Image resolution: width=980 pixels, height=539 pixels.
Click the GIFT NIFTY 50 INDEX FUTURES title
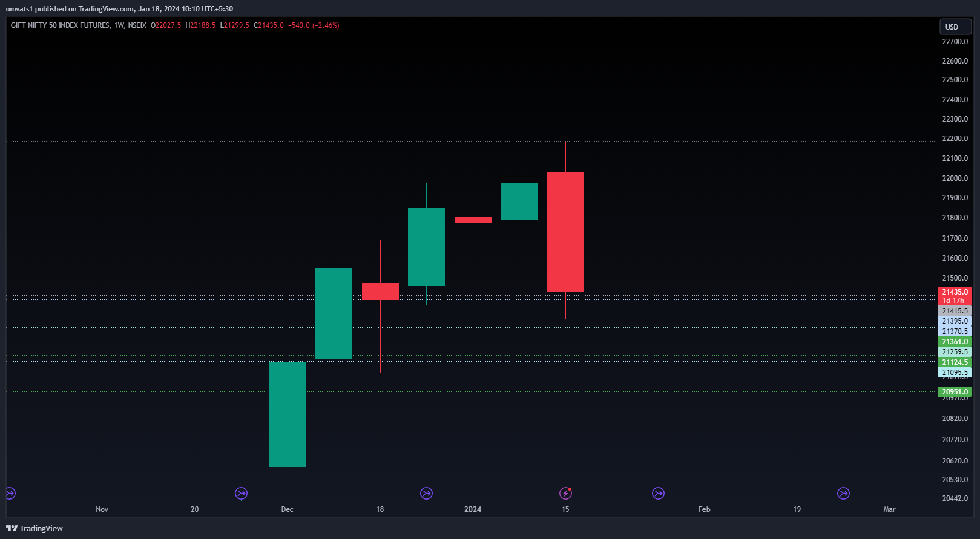pyautogui.click(x=61, y=25)
